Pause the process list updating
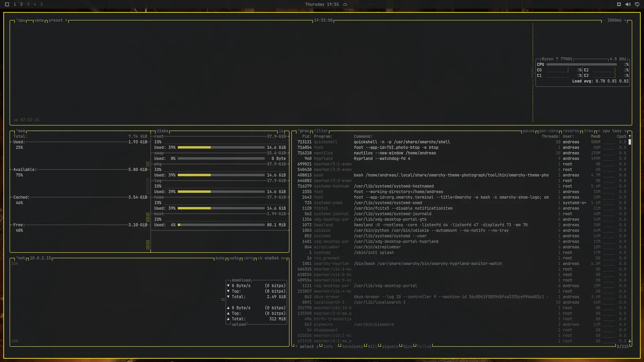Screen dimensions: 644x362 pyautogui.click(x=529, y=131)
